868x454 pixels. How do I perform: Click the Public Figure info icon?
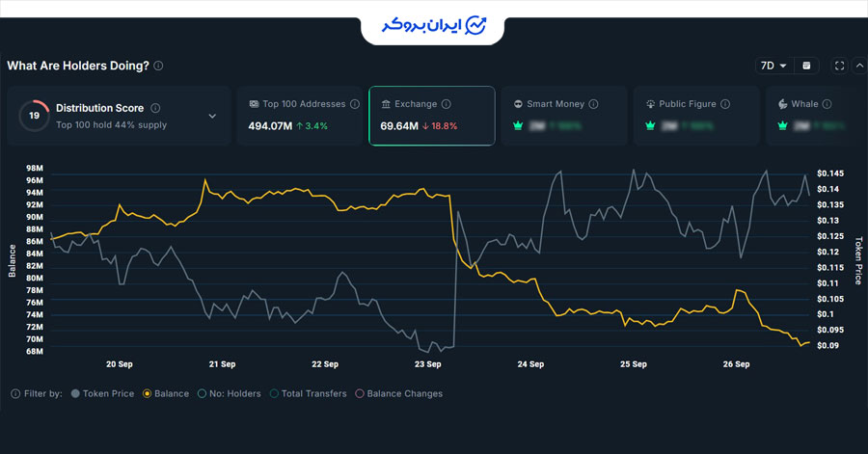[724, 104]
